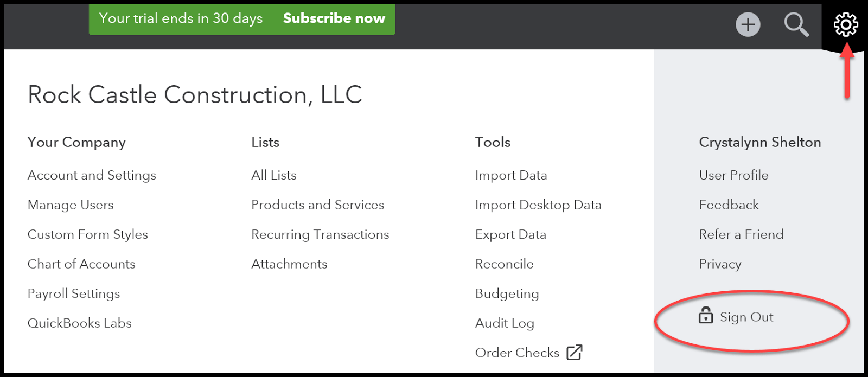The height and width of the screenshot is (377, 868).
Task: Open Custom Form Styles
Action: coord(88,234)
